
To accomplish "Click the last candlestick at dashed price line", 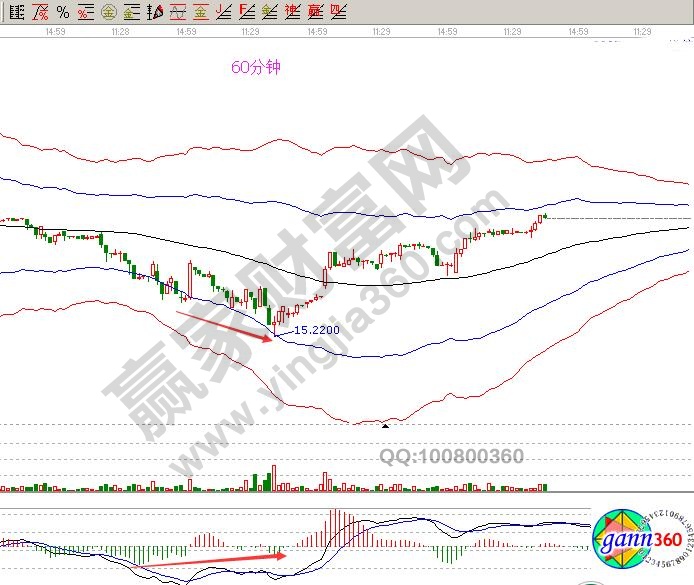I will click(x=543, y=216).
